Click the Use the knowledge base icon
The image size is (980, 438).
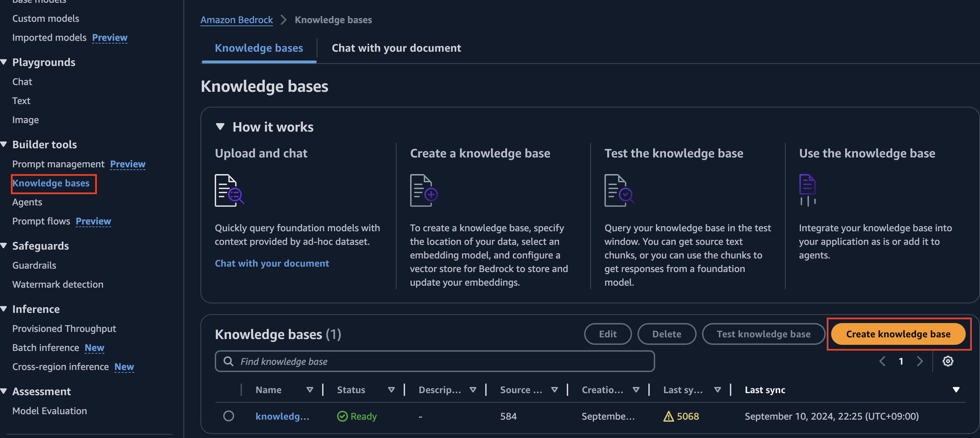(807, 190)
